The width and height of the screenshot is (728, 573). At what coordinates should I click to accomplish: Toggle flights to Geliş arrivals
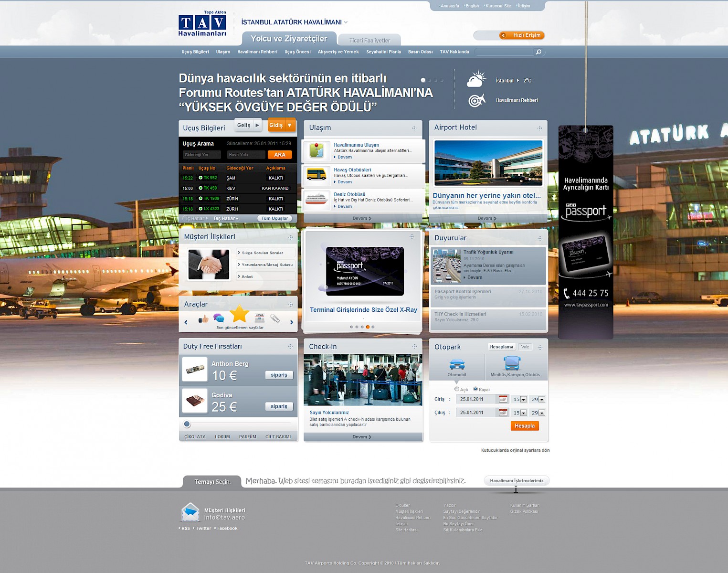coord(248,125)
